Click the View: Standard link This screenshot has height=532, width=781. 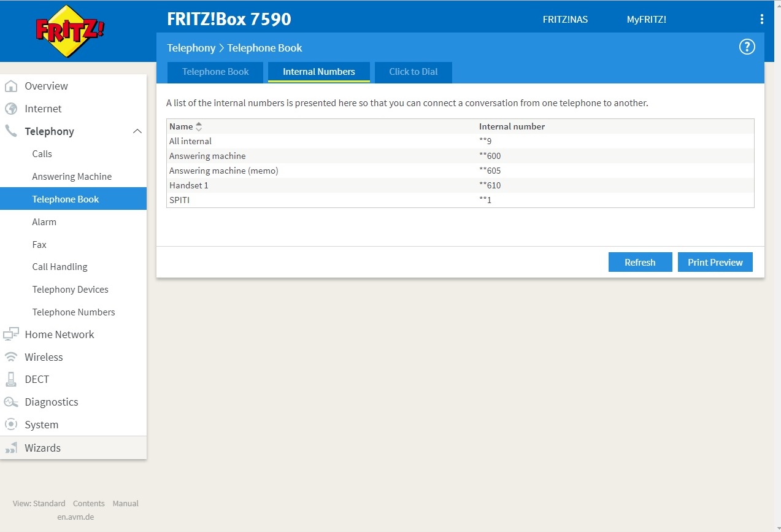point(39,503)
